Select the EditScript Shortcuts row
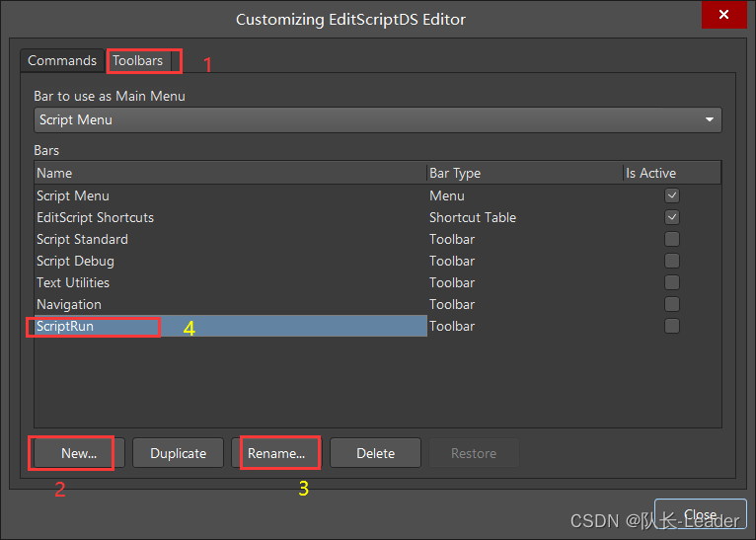The width and height of the screenshot is (756, 540). tap(96, 217)
